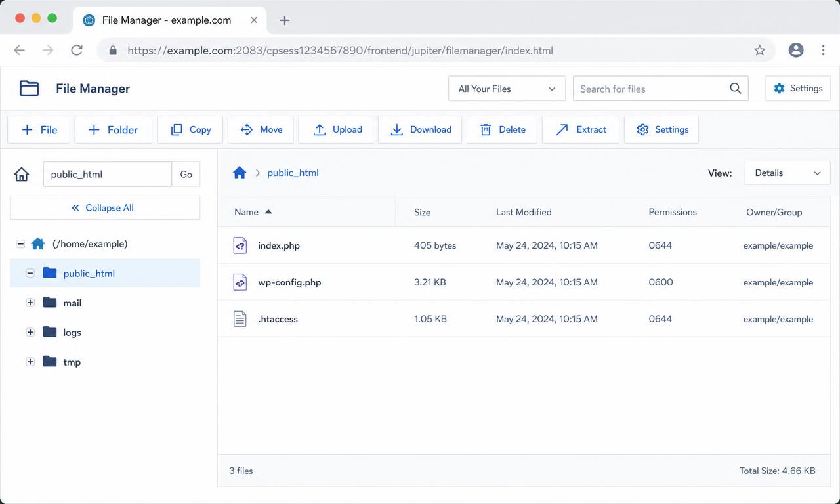Click the index.php file icon
The height and width of the screenshot is (504, 840).
tap(240, 245)
